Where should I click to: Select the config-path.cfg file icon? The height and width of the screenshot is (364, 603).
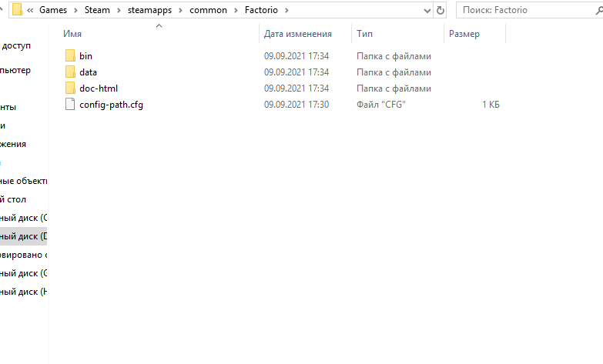[x=70, y=104]
